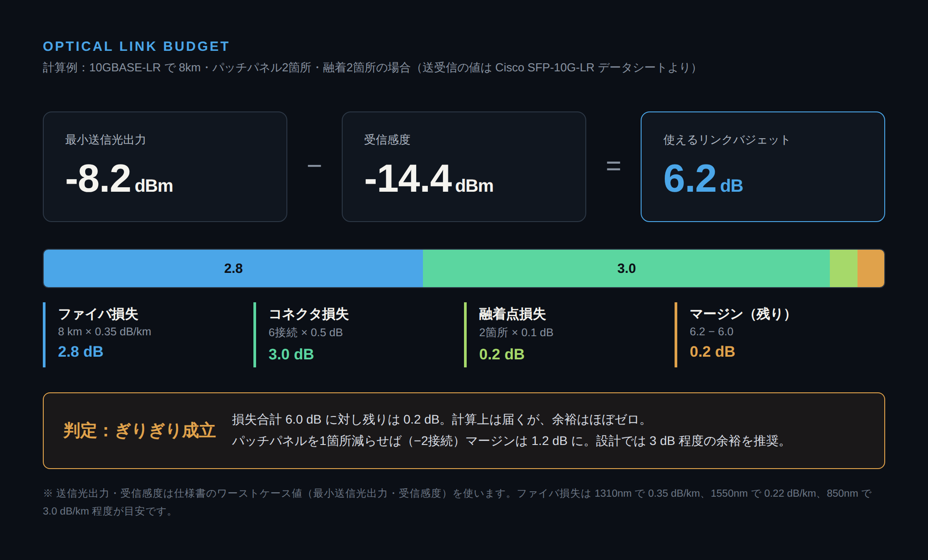Viewport: 928px width, 560px height.
Task: Click the パッチパネルを1箇所減らせば sentence
Action: tap(510, 441)
